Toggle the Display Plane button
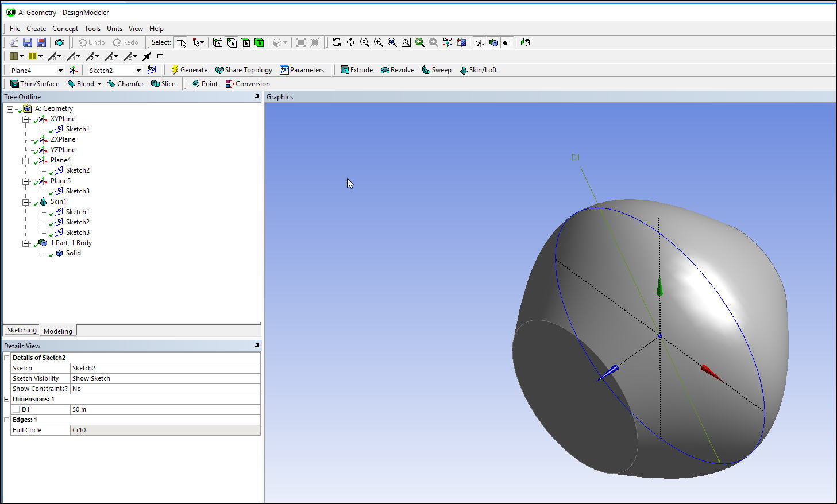The image size is (837, 504). [480, 42]
